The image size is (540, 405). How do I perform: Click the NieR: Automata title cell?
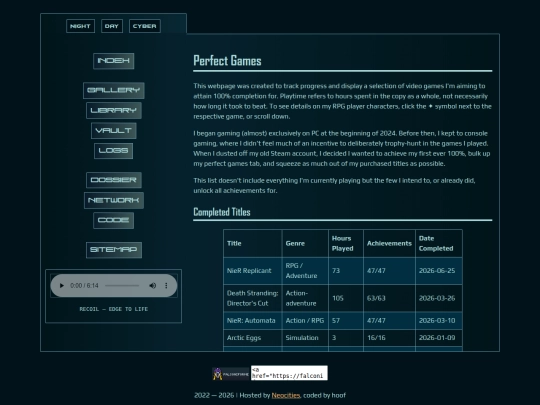coord(253,321)
